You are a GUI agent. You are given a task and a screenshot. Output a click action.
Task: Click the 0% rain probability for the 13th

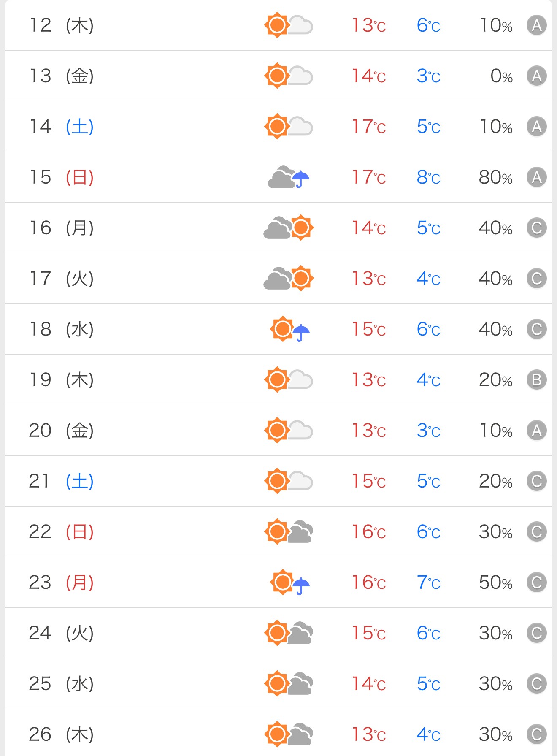click(501, 76)
